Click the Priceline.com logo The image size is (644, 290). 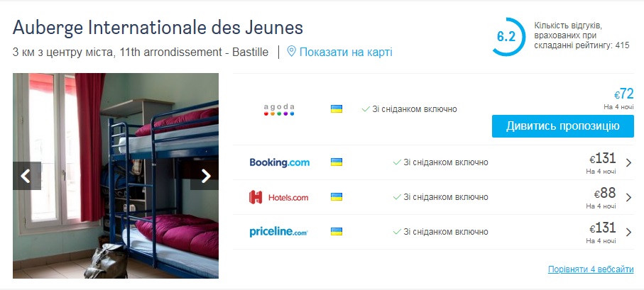[x=279, y=232]
